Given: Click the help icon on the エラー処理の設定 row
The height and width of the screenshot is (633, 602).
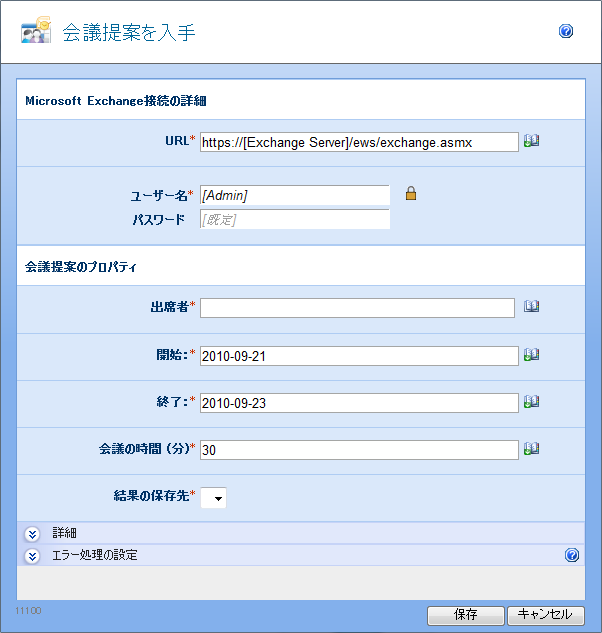Looking at the screenshot, I should click(572, 555).
